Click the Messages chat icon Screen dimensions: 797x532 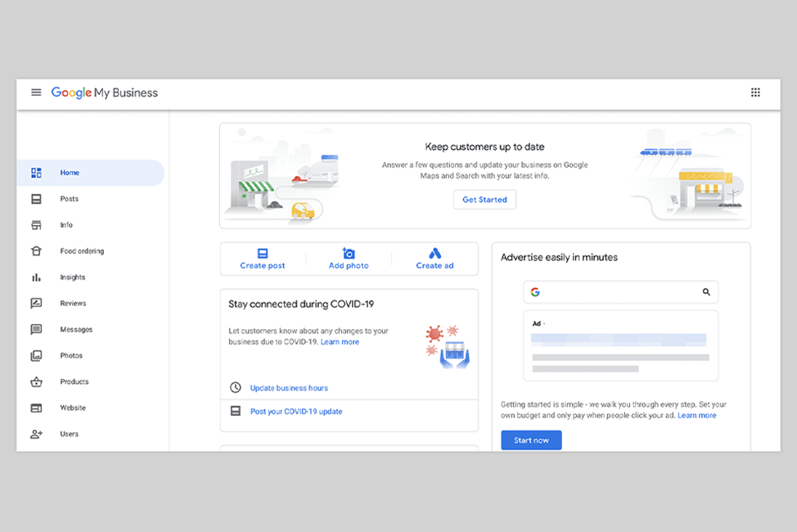click(36, 330)
